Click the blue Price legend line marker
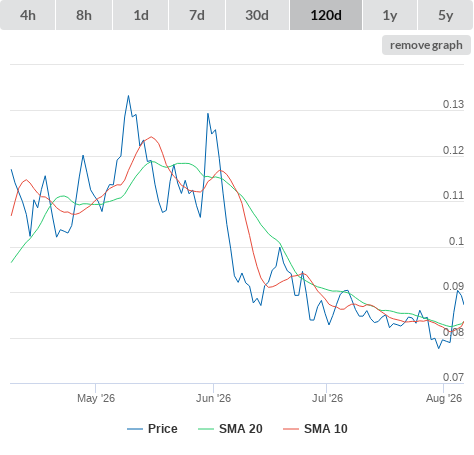 [x=135, y=429]
